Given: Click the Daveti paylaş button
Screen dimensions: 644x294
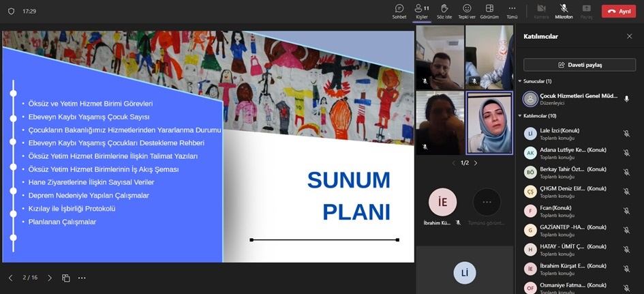Looking at the screenshot, I should click(x=579, y=65).
